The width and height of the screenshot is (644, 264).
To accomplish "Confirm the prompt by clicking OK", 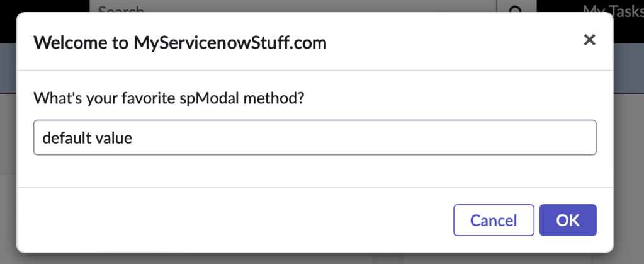I will pos(568,220).
